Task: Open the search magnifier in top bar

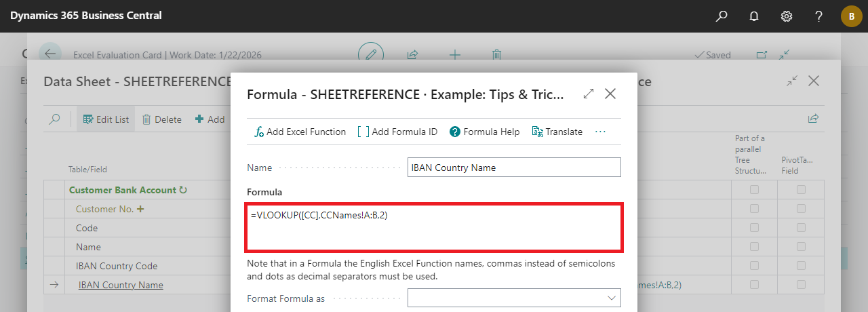Action: 722,16
